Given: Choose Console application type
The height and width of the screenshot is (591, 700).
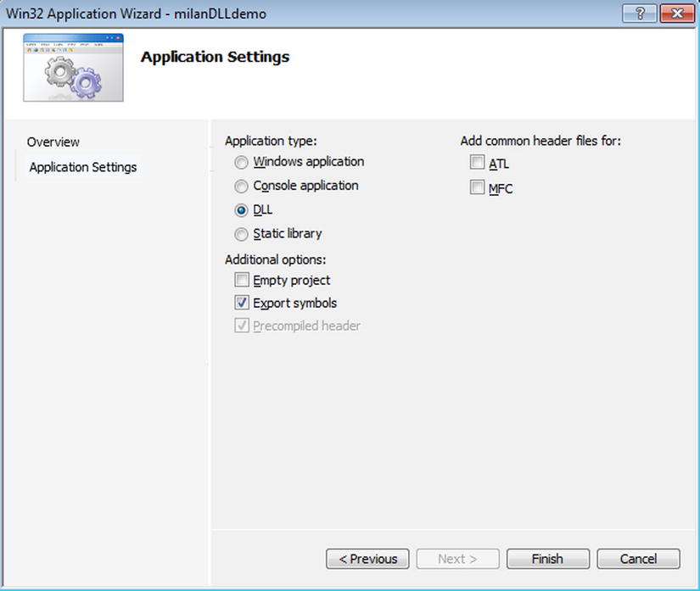Looking at the screenshot, I should click(241, 187).
